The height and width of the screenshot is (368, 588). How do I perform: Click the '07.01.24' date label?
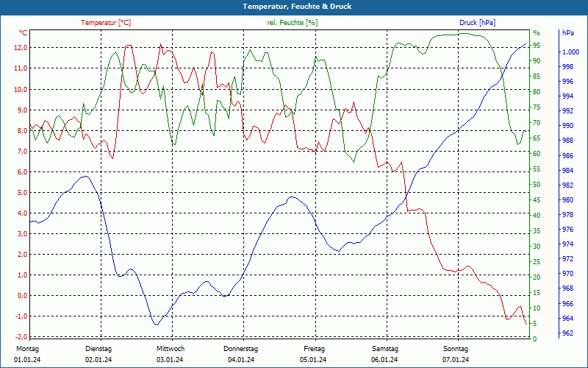456,360
